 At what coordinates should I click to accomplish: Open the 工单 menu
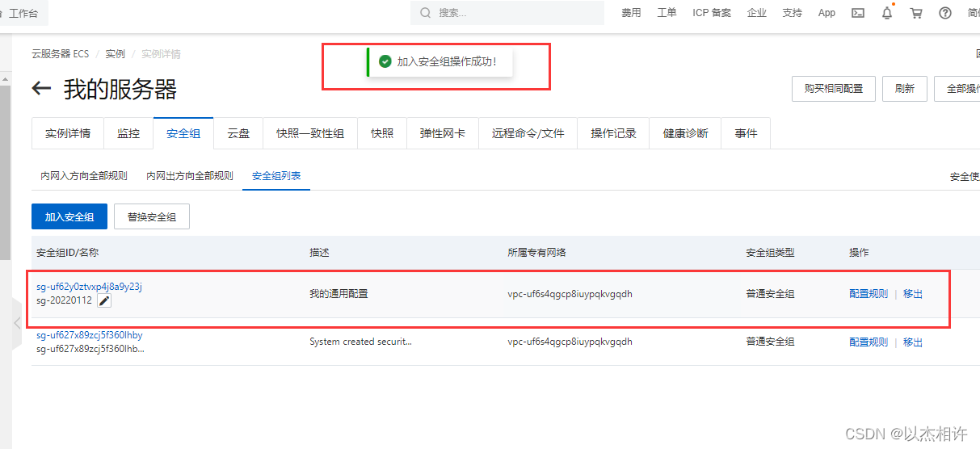click(667, 13)
